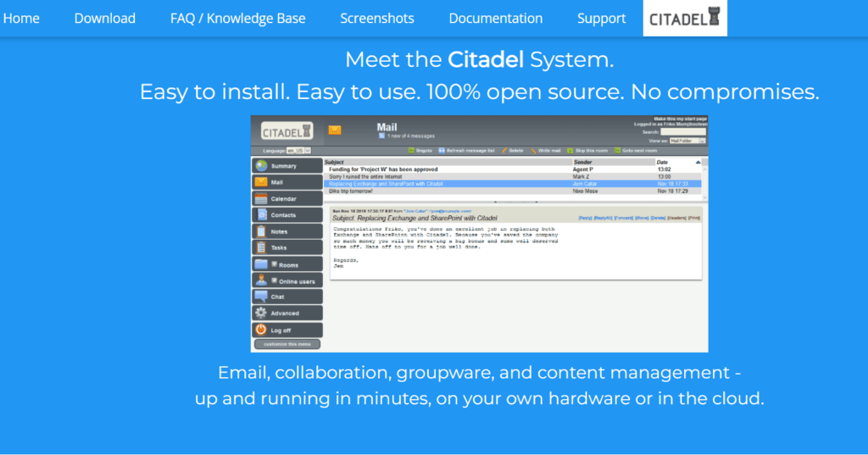
Task: Click the embedded Citadel mail screenshot image
Action: pyautogui.click(x=480, y=234)
